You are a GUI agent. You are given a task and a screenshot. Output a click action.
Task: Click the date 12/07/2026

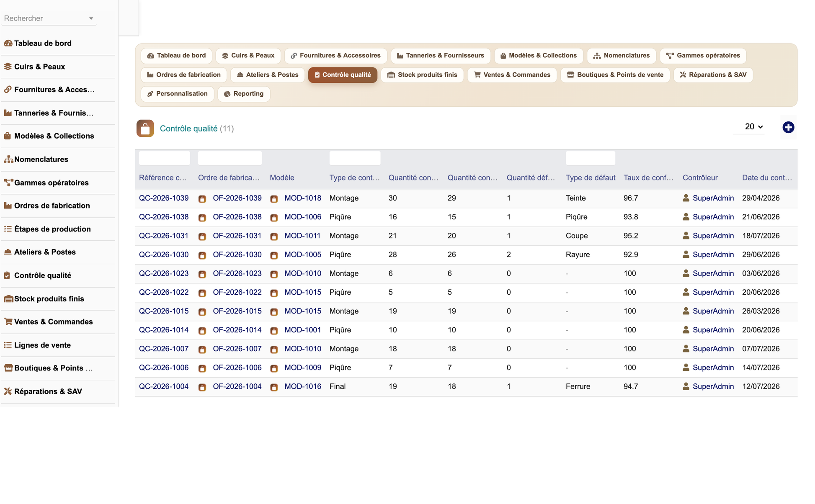coord(761,386)
